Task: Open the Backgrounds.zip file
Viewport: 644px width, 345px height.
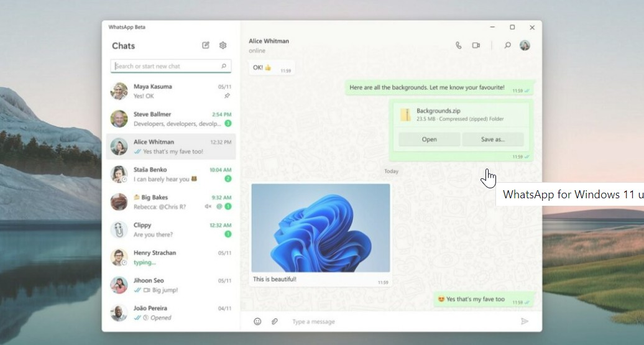Action: (x=429, y=139)
